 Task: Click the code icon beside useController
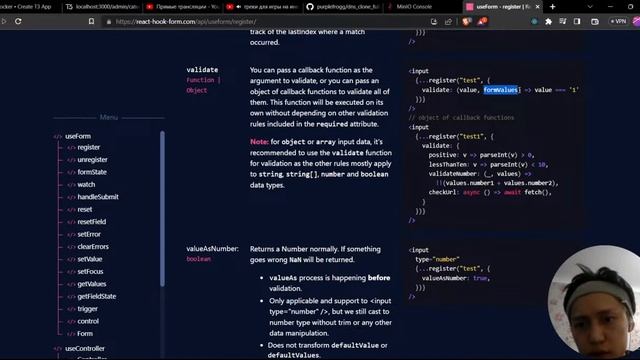pyautogui.click(x=58, y=349)
